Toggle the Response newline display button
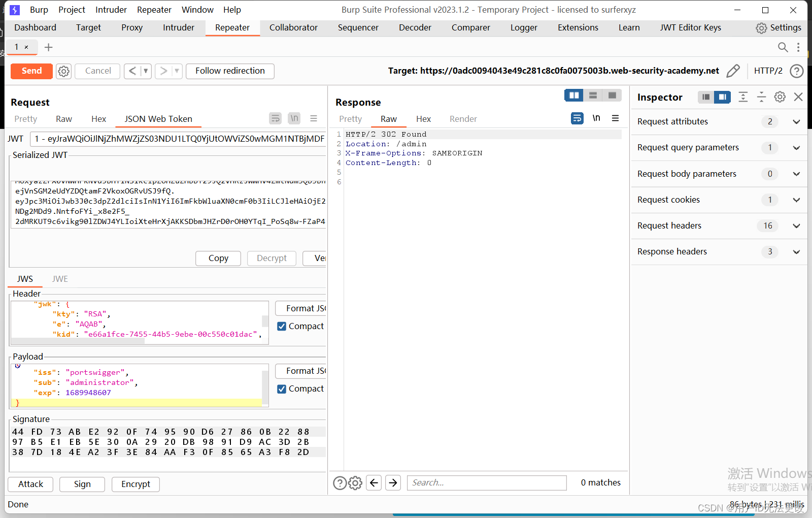 coord(596,118)
